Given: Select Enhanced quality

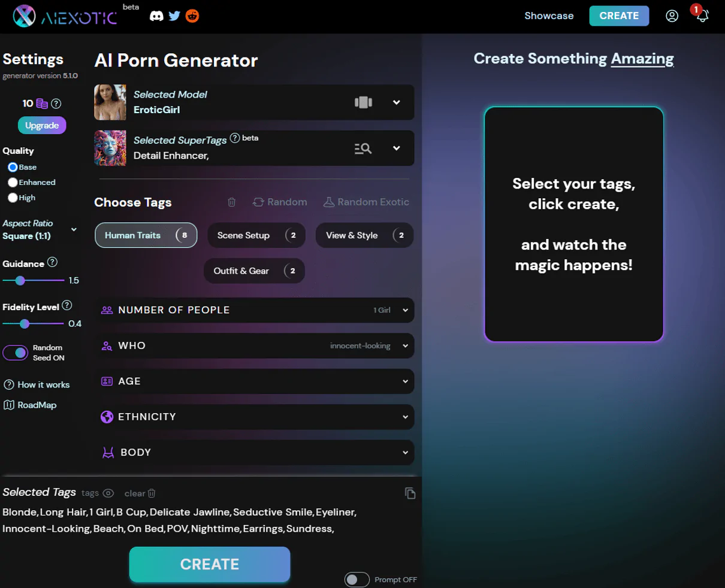Looking at the screenshot, I should point(13,183).
